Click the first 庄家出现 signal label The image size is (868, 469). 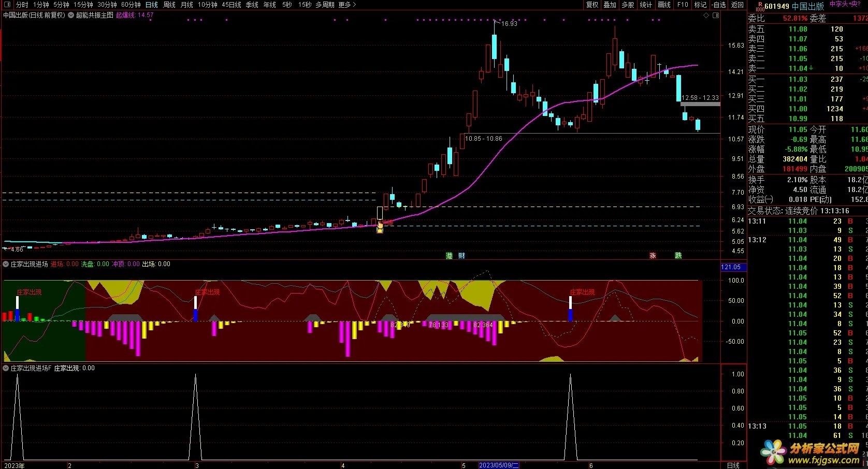[x=29, y=292]
